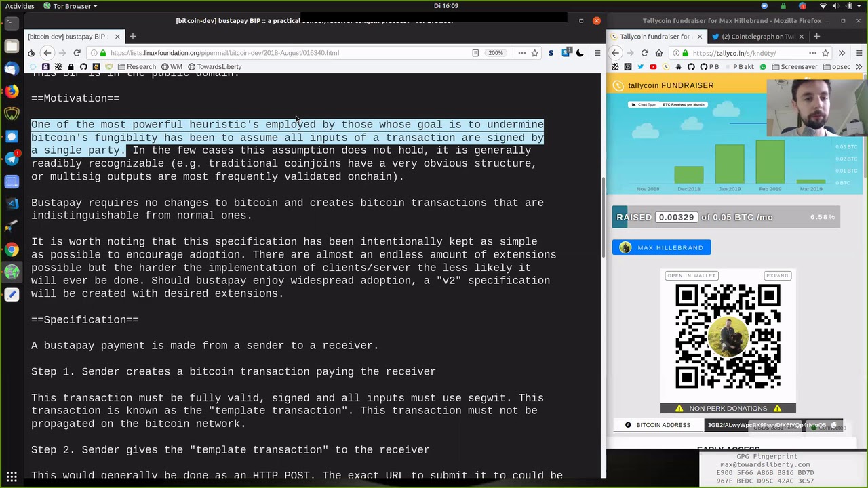The image size is (868, 488).
Task: Click the donation QR code image
Action: coord(728,336)
